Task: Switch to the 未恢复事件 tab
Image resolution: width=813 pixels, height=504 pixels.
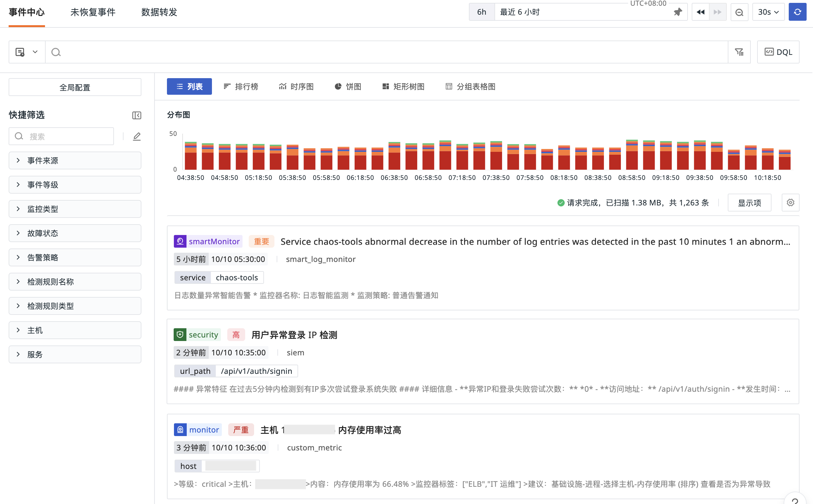Action: pyautogui.click(x=93, y=12)
